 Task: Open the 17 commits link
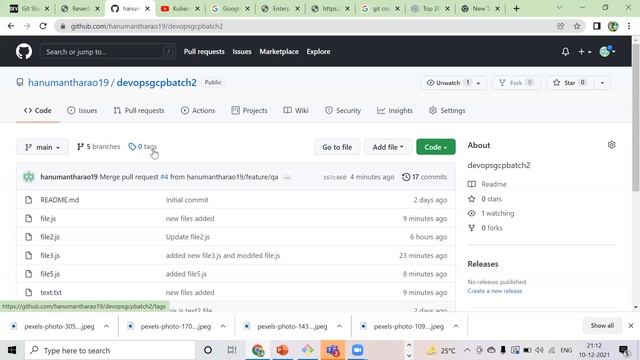tap(424, 177)
